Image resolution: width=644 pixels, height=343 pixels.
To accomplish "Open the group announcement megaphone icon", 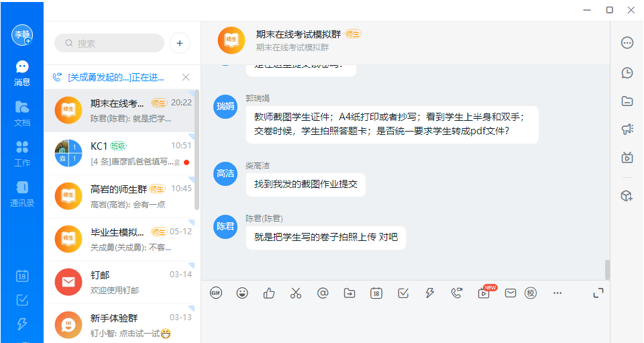I will tap(627, 130).
